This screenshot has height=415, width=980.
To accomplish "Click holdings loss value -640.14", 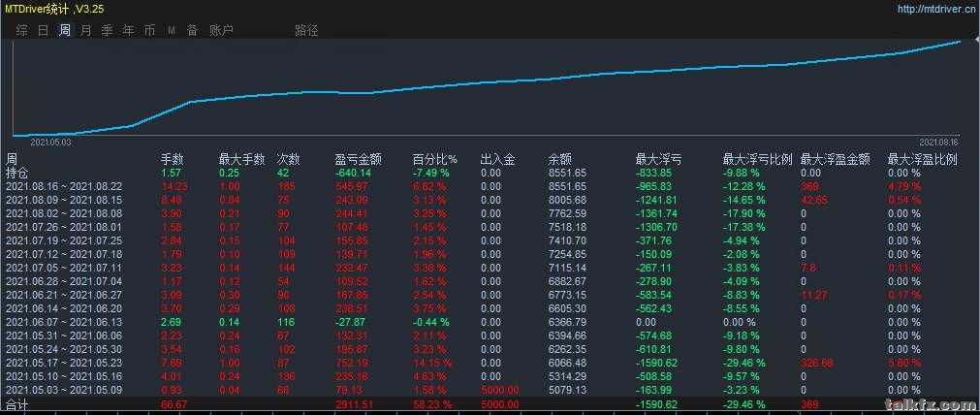I will pyautogui.click(x=353, y=173).
